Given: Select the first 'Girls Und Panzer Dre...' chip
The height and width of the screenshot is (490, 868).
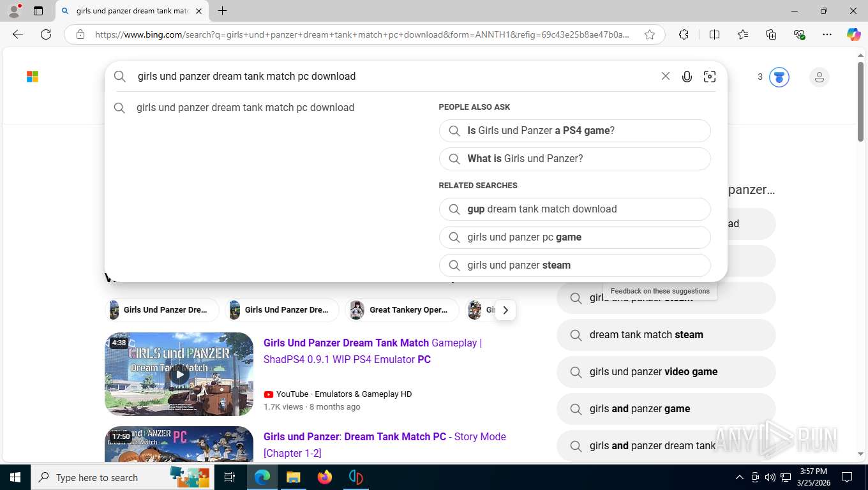Looking at the screenshot, I should coord(161,310).
